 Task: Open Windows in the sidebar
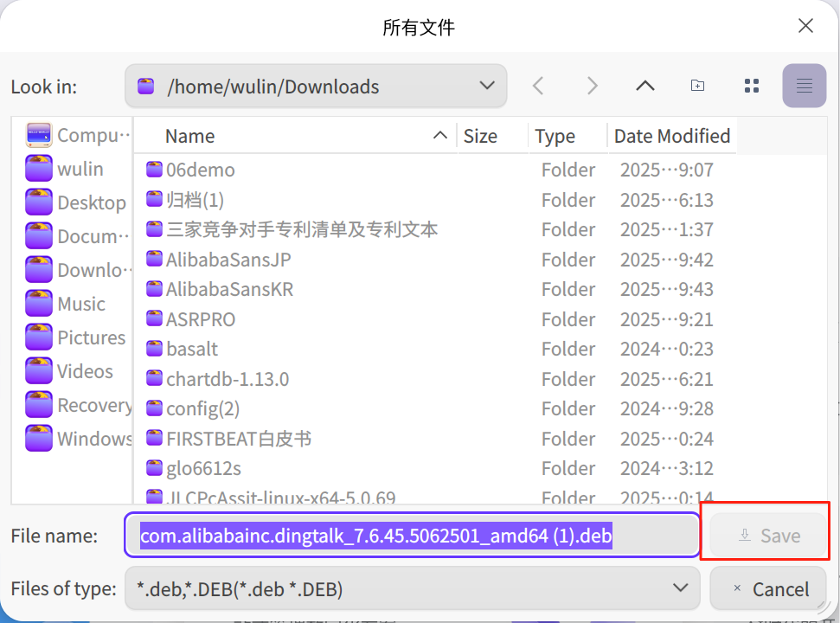pos(78,439)
